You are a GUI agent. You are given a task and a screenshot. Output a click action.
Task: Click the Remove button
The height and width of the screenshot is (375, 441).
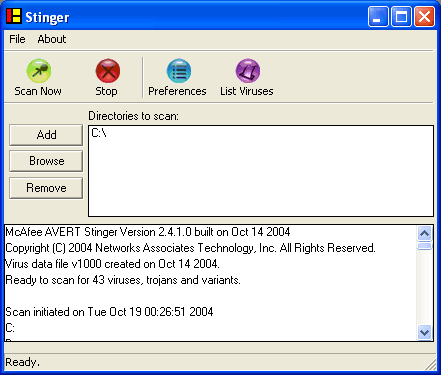click(46, 188)
